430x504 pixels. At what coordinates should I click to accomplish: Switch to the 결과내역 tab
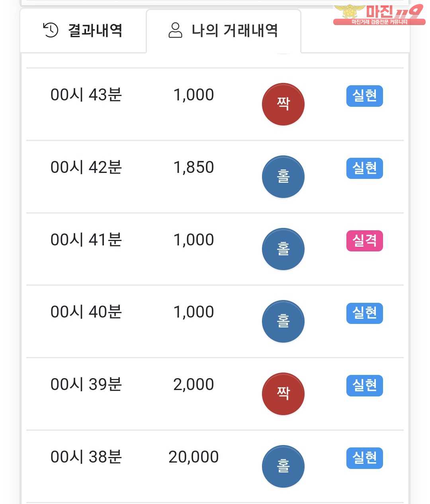(83, 31)
